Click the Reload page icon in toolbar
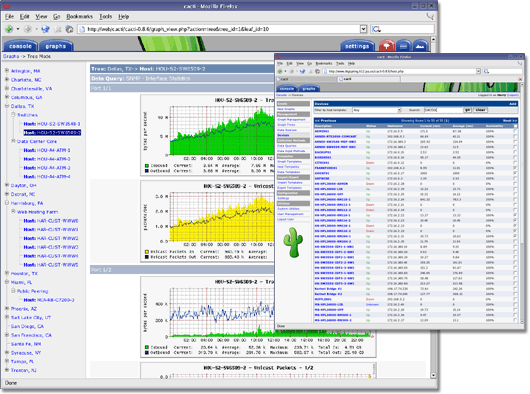 point(45,29)
